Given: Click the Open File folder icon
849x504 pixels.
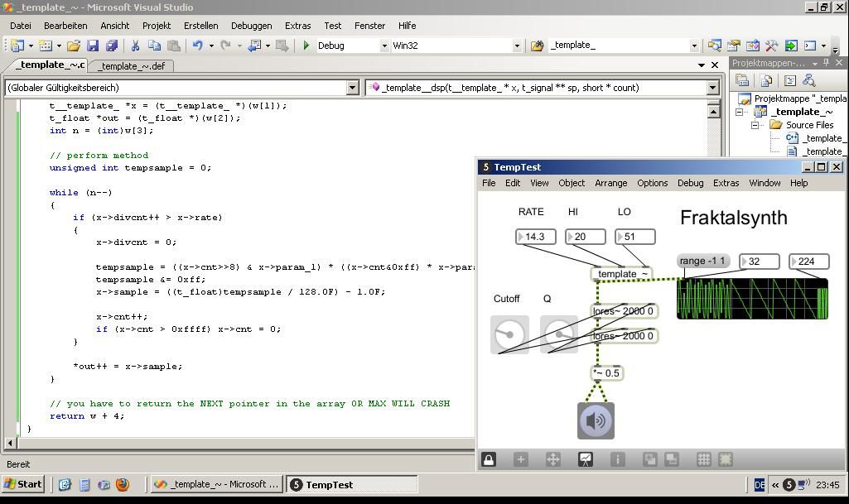Looking at the screenshot, I should pyautogui.click(x=74, y=46).
